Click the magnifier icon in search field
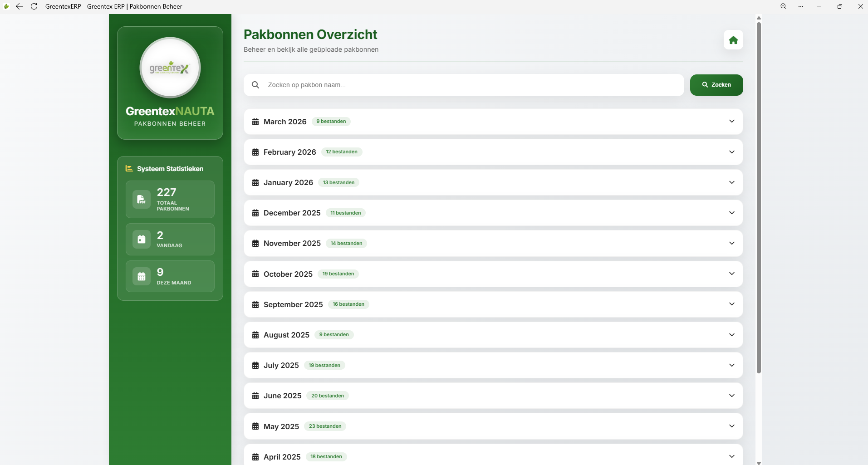Viewport: 868px width, 465px height. [255, 85]
